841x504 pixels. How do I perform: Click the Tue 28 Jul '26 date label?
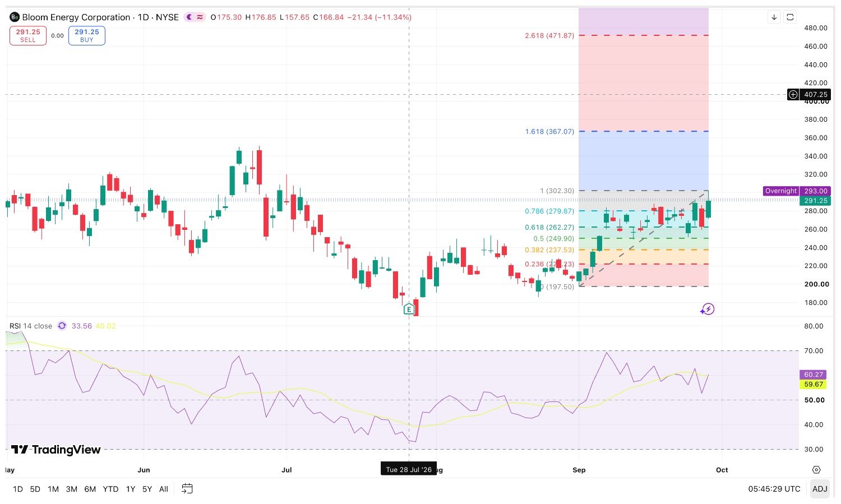click(409, 470)
